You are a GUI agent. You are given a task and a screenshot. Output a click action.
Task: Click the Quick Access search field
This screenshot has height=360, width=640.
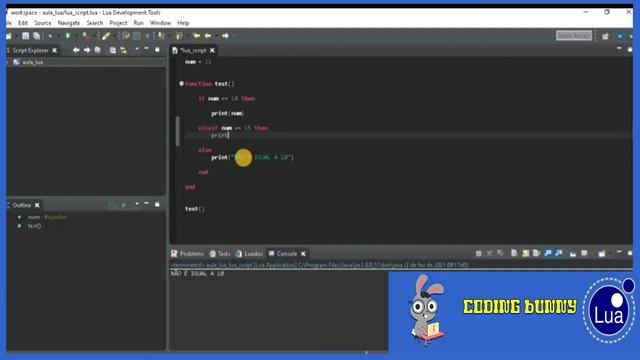point(573,36)
